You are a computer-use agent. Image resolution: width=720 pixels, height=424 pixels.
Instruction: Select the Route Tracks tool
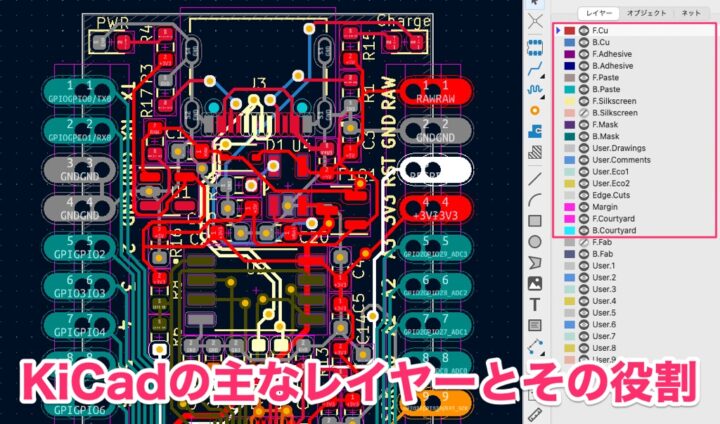(x=535, y=65)
